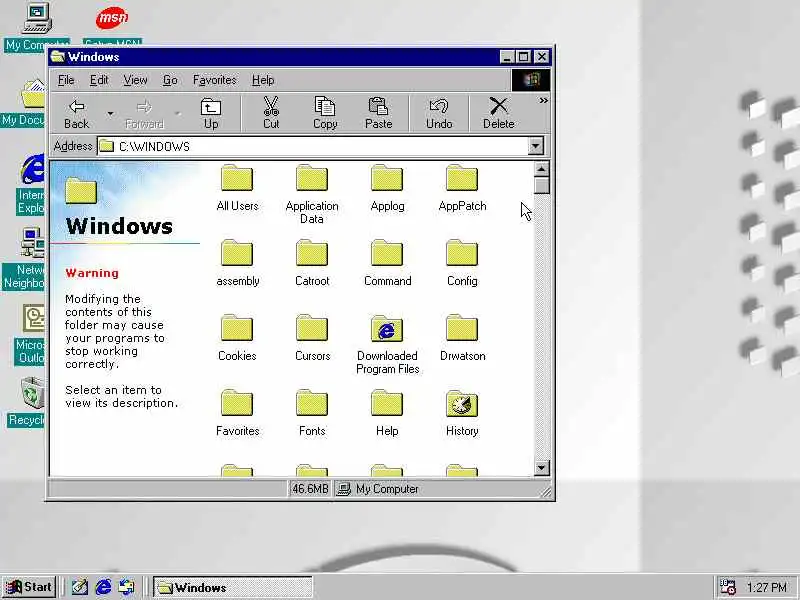The width and height of the screenshot is (800, 600).
Task: Select the Internet Explorer desktop icon
Action: [x=31, y=184]
